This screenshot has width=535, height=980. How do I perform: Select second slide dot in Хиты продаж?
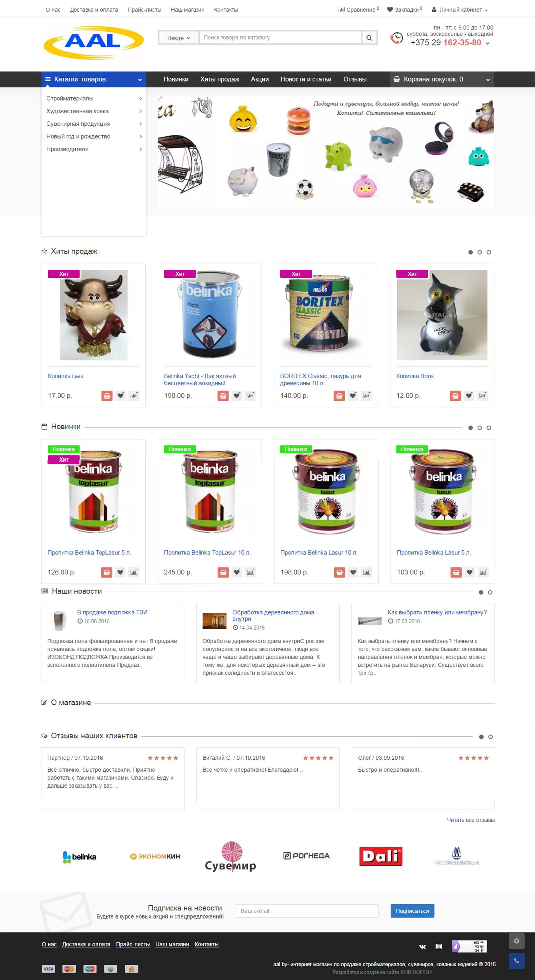pos(479,252)
